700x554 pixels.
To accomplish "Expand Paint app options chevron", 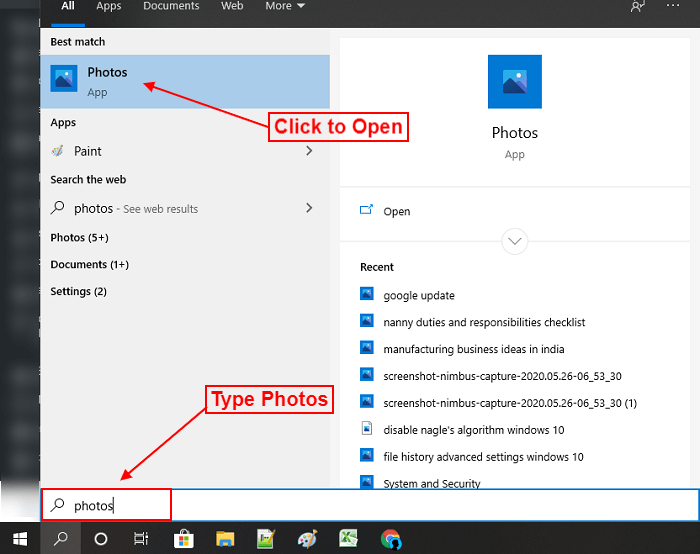I will [x=309, y=151].
